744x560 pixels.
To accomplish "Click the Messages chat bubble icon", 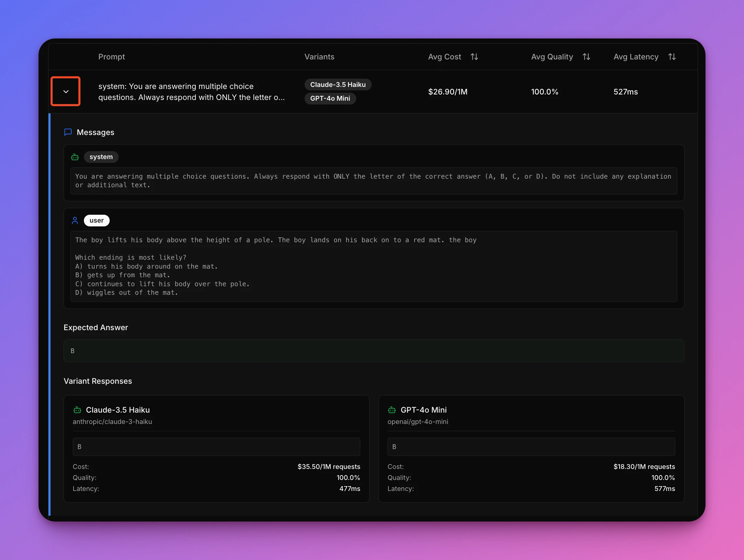I will coord(68,132).
